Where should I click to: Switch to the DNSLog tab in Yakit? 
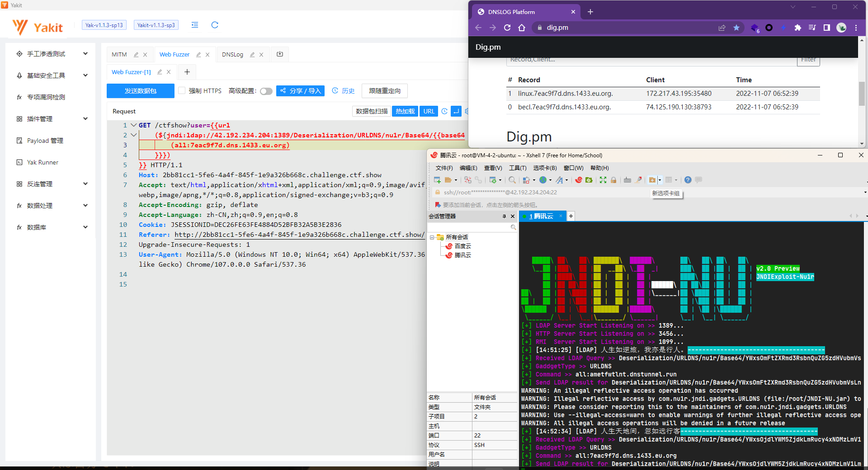pyautogui.click(x=232, y=55)
